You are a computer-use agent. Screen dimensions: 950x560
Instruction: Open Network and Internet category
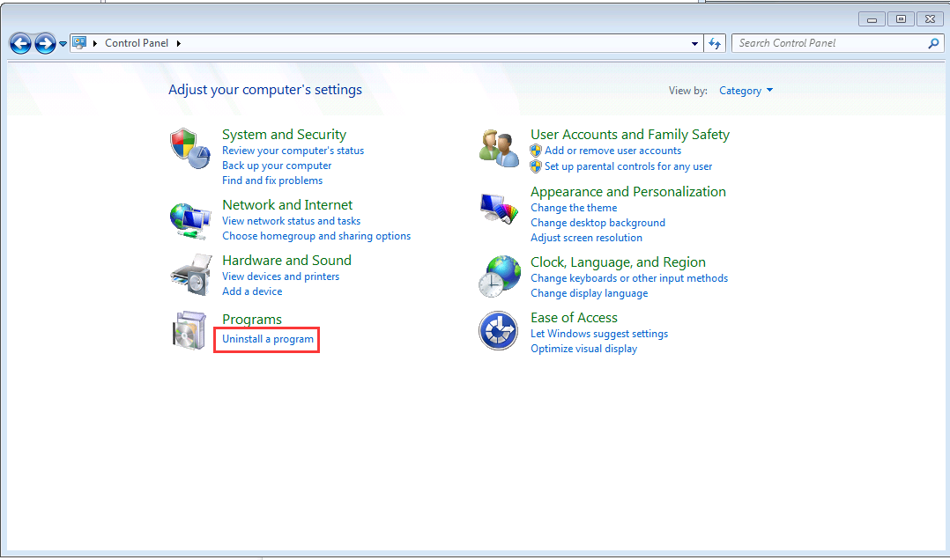click(x=287, y=204)
